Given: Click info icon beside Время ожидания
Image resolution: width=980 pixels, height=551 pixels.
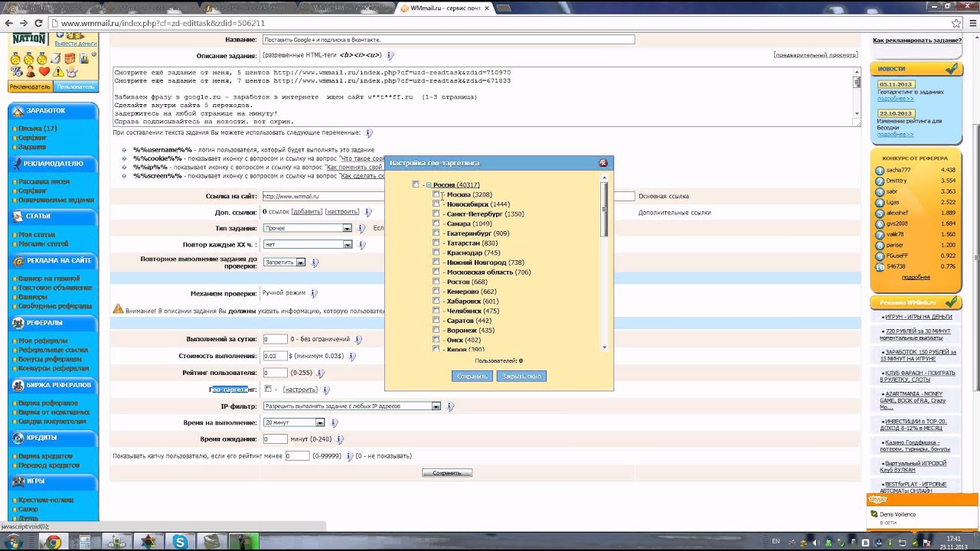Looking at the screenshot, I should click(x=339, y=440).
